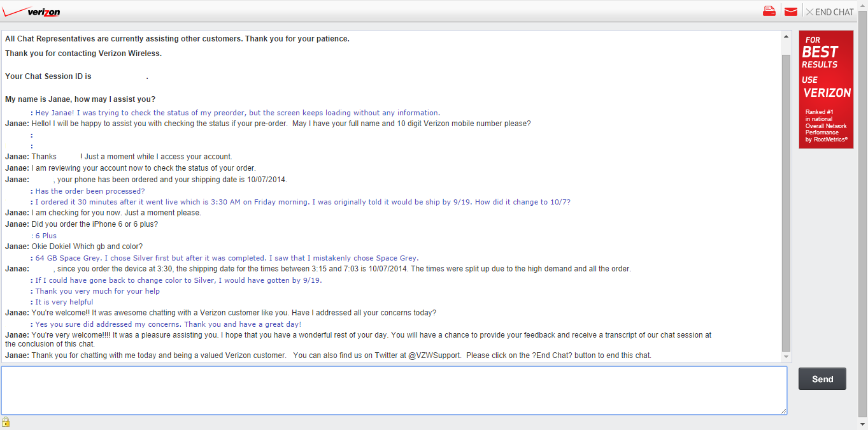
Task: Click 'Did you order the iPhone 6 or 6 plus?'
Action: (94, 224)
